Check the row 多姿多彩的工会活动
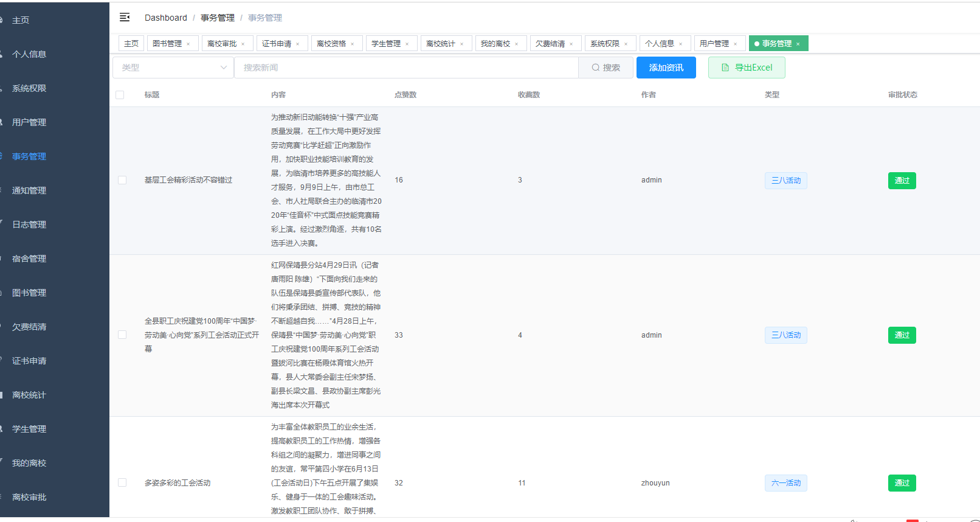 pyautogui.click(x=122, y=482)
